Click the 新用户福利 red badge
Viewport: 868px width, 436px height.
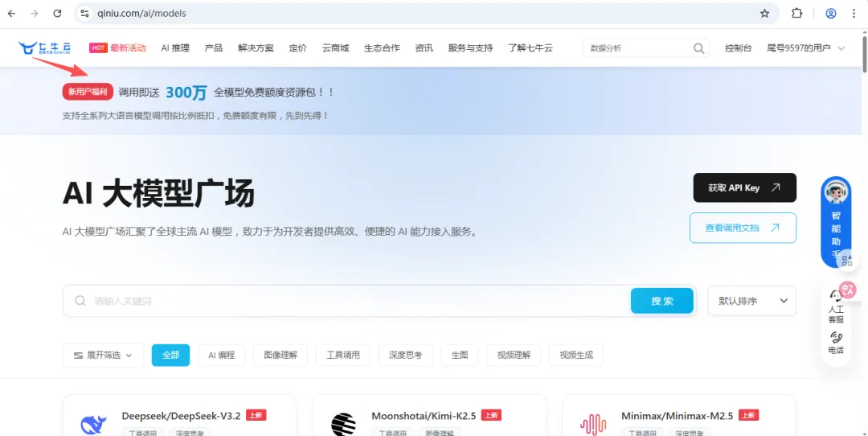88,92
